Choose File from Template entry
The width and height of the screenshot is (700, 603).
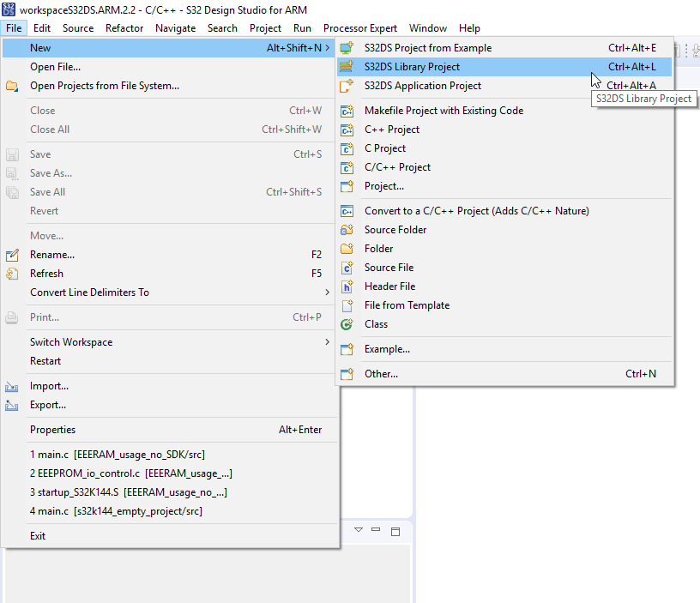(504, 305)
